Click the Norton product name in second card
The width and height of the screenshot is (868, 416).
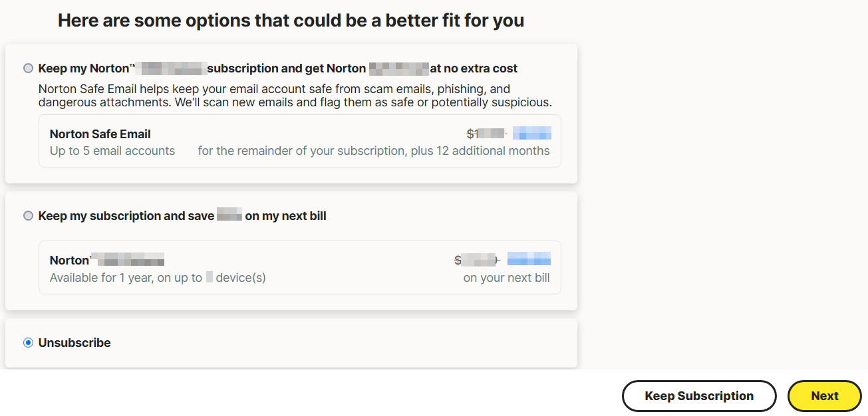pyautogui.click(x=107, y=260)
